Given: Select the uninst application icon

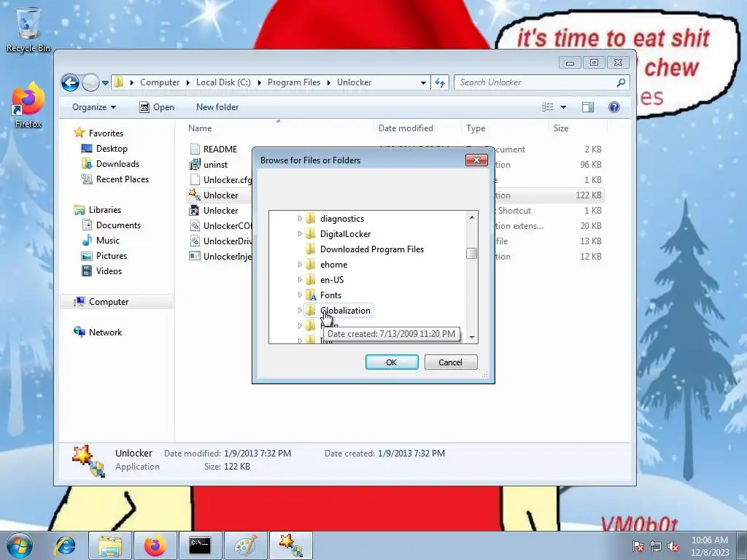Looking at the screenshot, I should tap(194, 164).
